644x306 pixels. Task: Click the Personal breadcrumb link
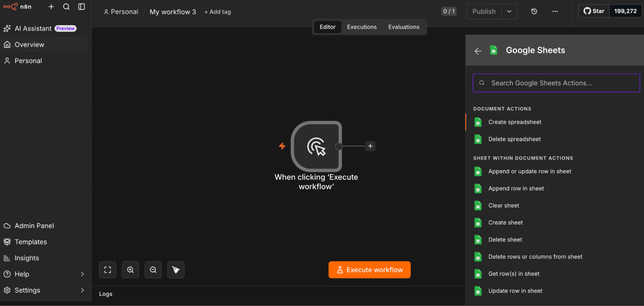(x=121, y=12)
